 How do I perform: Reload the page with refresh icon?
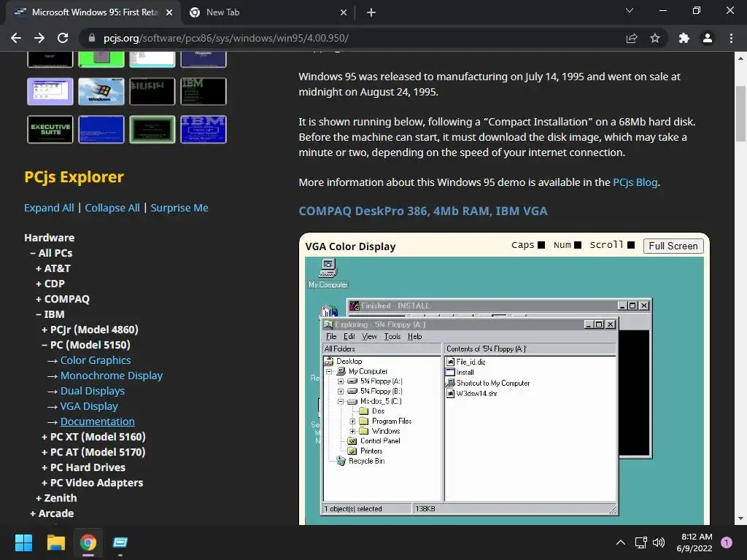[63, 38]
